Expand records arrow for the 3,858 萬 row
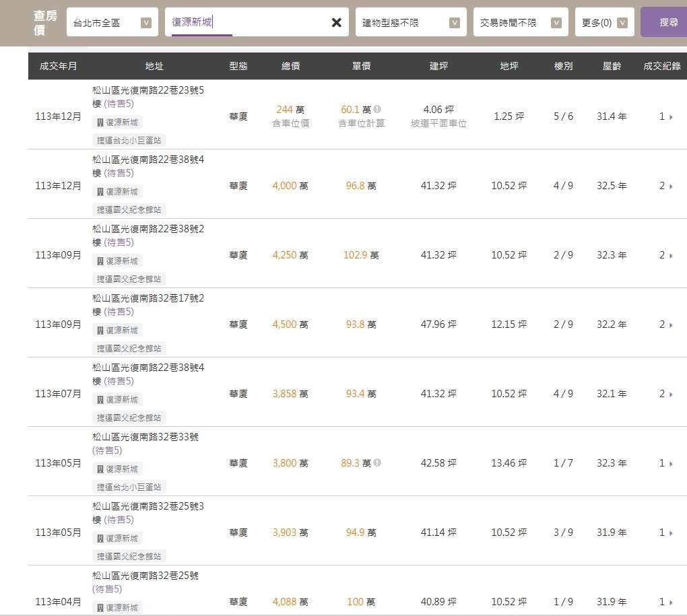The width and height of the screenshot is (687, 616). pyautogui.click(x=671, y=394)
